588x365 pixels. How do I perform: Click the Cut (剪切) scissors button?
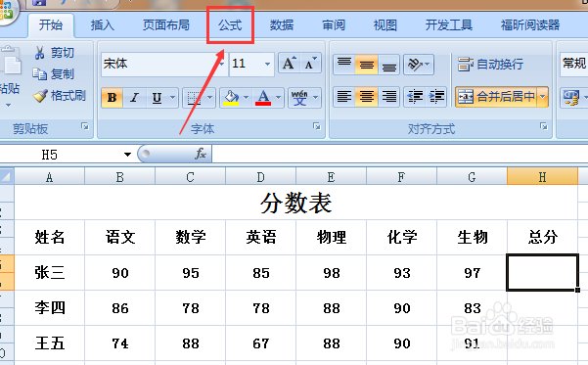click(54, 53)
